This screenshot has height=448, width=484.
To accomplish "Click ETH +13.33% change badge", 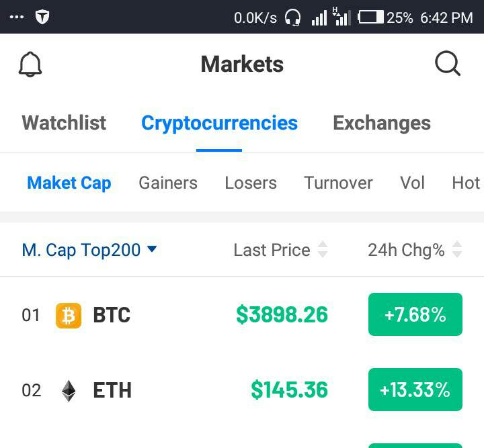I will 415,390.
